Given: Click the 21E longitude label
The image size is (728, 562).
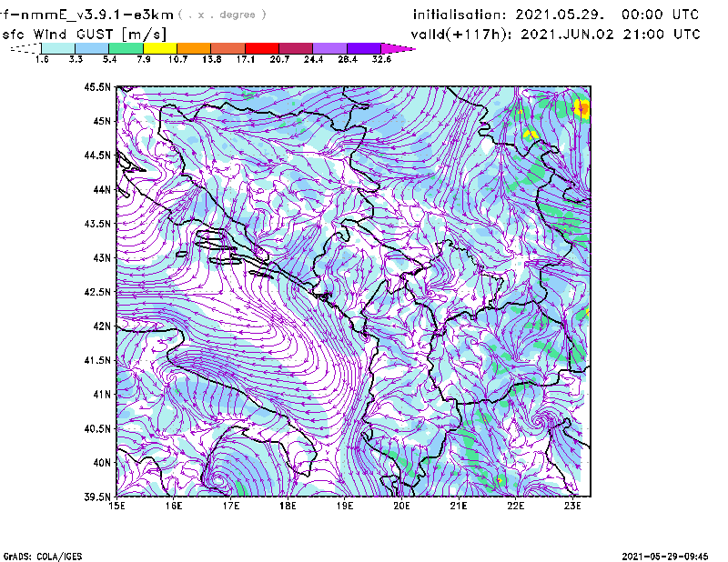Looking at the screenshot, I should 459,506.
